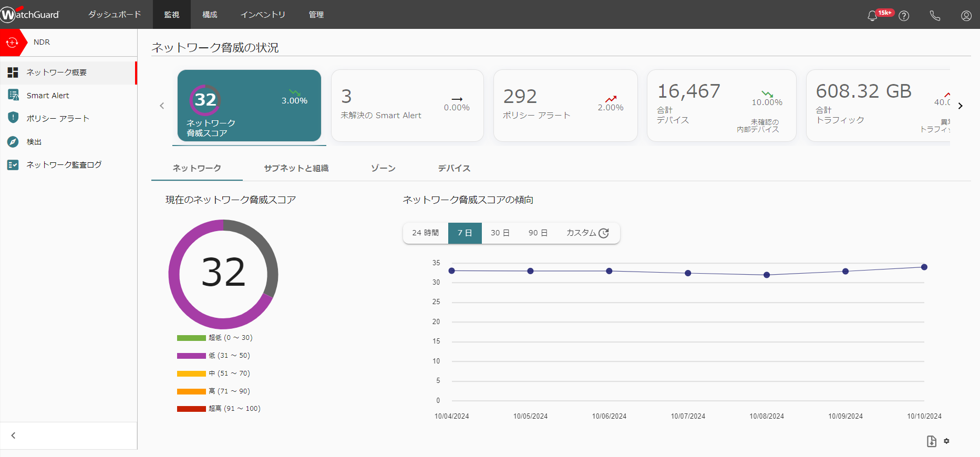The height and width of the screenshot is (457, 980).
Task: Select the 292 ポリシー アラート card
Action: click(565, 106)
